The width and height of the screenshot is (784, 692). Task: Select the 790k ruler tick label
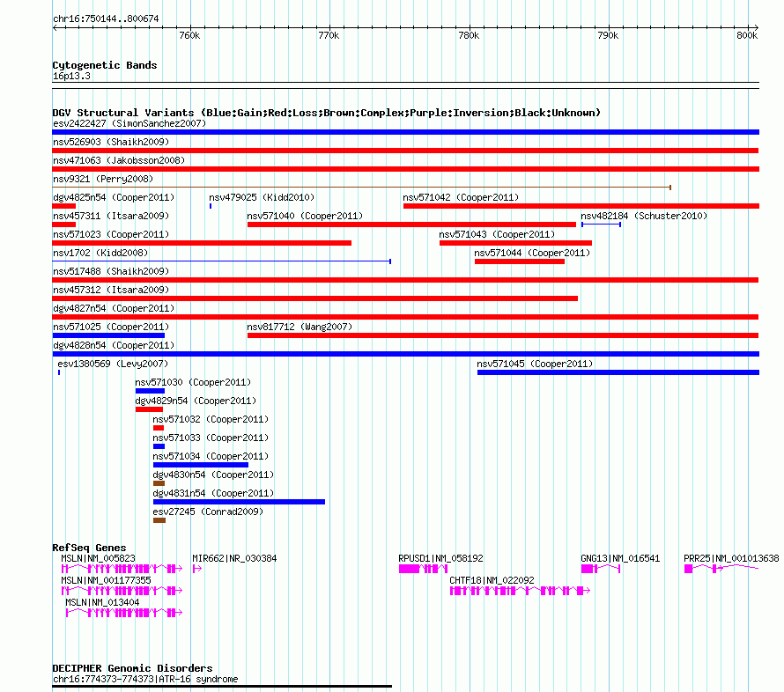pyautogui.click(x=609, y=35)
